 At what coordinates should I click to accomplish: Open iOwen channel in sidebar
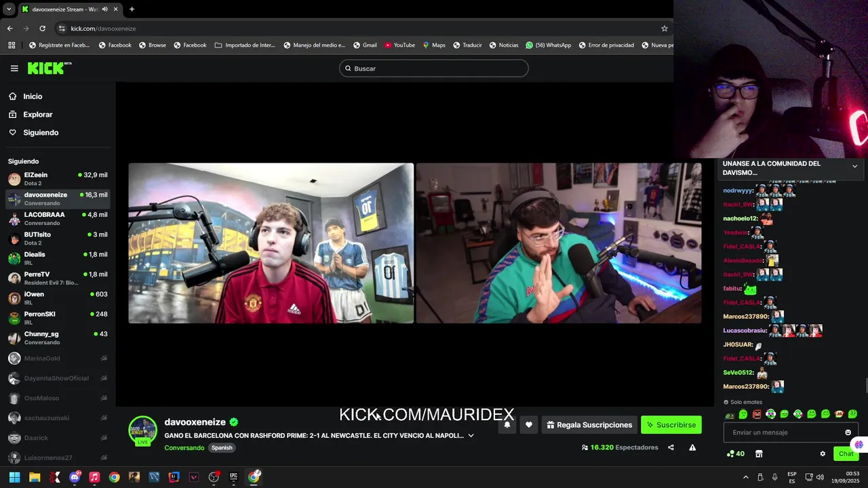[x=58, y=298]
